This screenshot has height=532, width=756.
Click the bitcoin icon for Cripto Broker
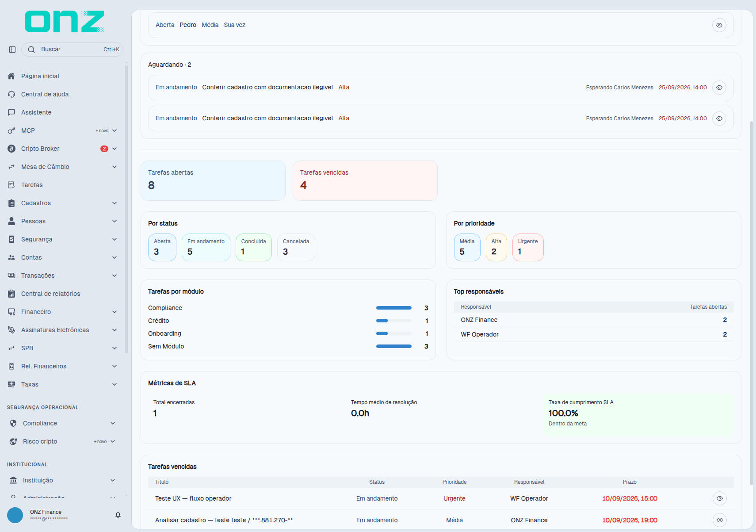11,149
